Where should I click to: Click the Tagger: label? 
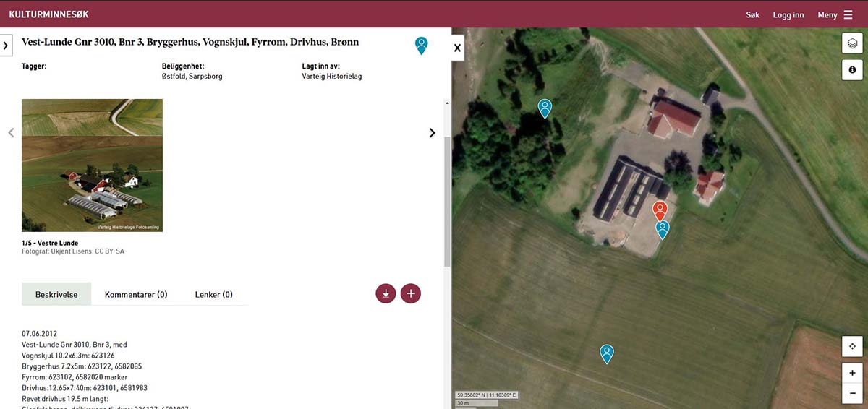pos(34,66)
